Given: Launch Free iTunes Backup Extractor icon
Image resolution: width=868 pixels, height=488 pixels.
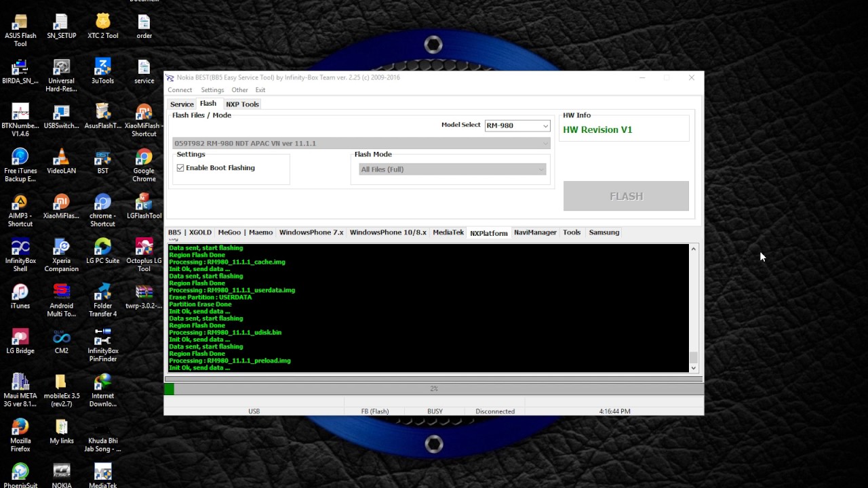Looking at the screenshot, I should (20, 165).
